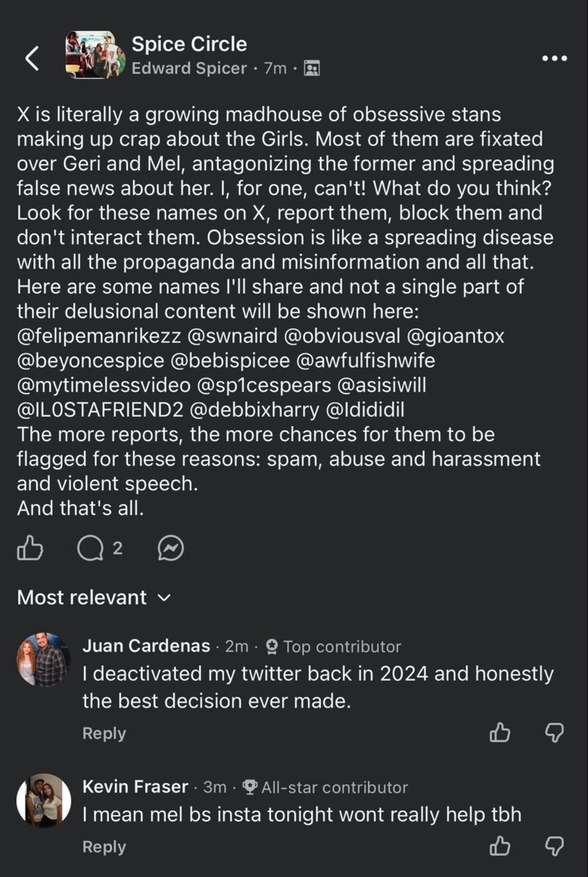View Kevin Fraser's profile picture
The image size is (588, 877).
tap(42, 800)
